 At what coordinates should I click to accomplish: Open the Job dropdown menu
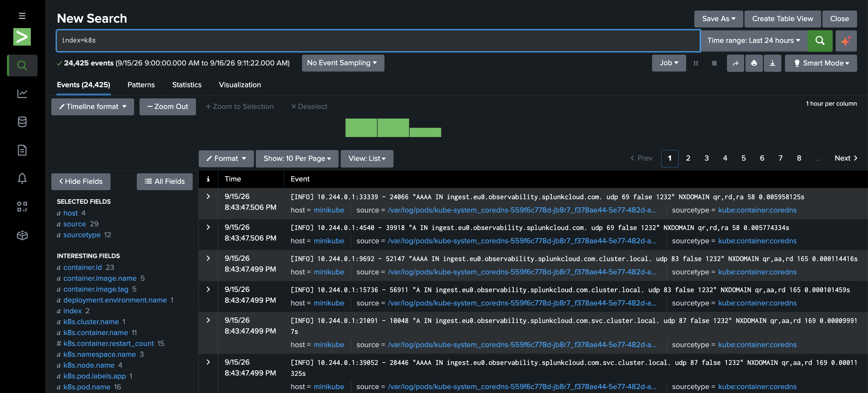click(x=669, y=63)
